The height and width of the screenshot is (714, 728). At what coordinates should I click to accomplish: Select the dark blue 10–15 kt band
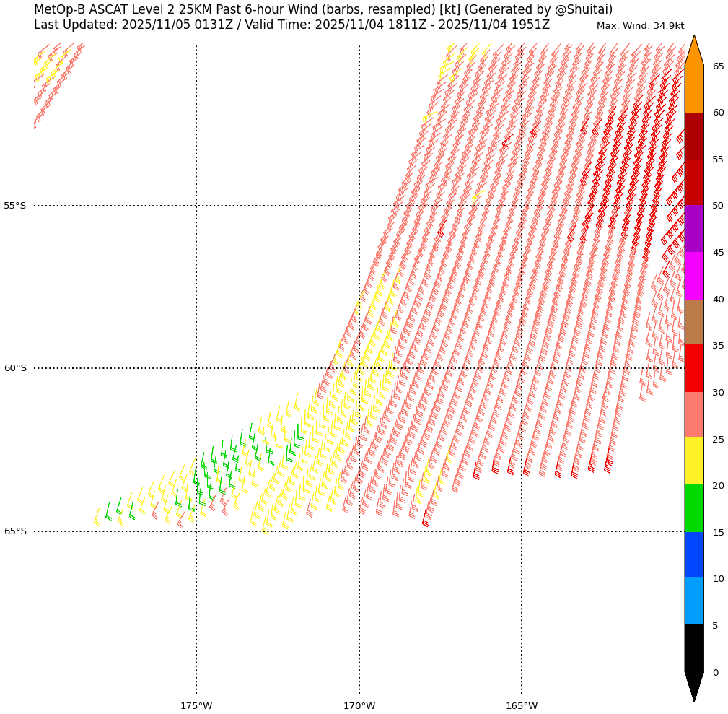pos(693,554)
